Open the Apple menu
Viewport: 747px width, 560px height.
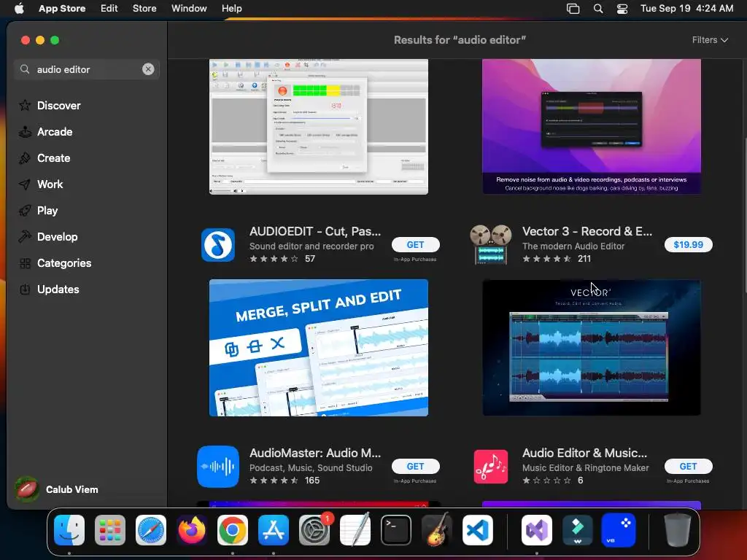(19, 9)
